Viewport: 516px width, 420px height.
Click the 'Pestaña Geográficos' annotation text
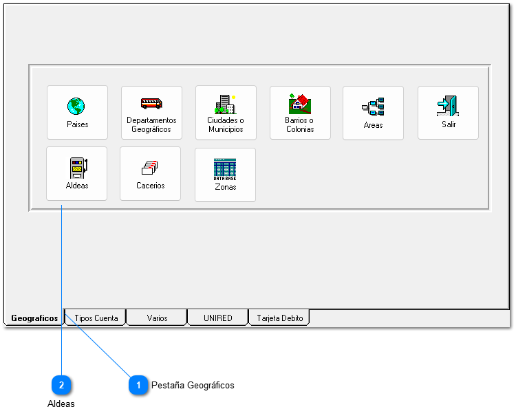coord(193,386)
